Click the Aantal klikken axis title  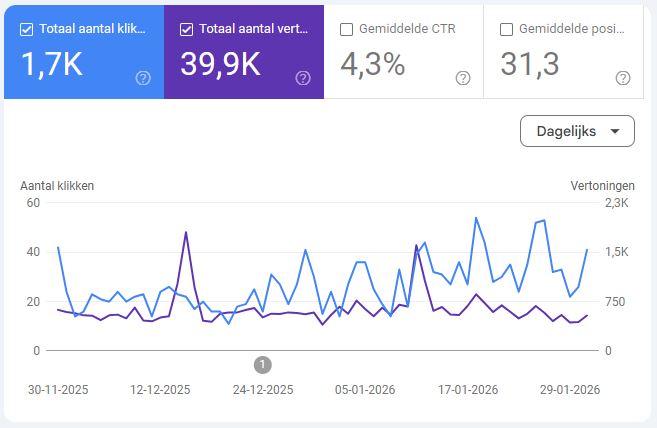(57, 185)
